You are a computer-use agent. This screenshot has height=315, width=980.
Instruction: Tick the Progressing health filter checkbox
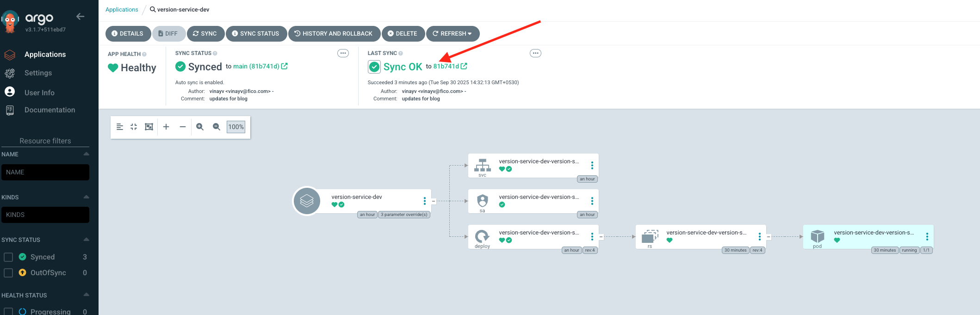pos(8,311)
